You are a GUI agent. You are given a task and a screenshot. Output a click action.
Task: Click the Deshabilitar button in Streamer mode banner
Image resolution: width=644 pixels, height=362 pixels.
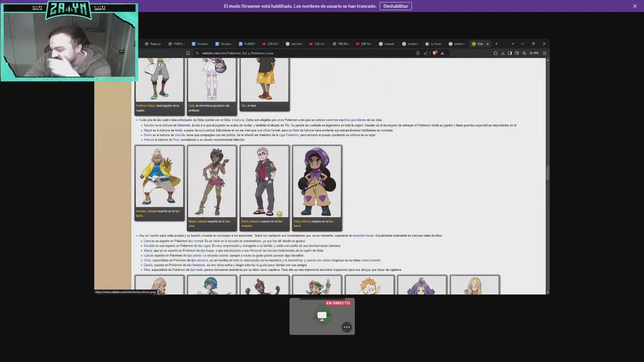[x=395, y=6]
